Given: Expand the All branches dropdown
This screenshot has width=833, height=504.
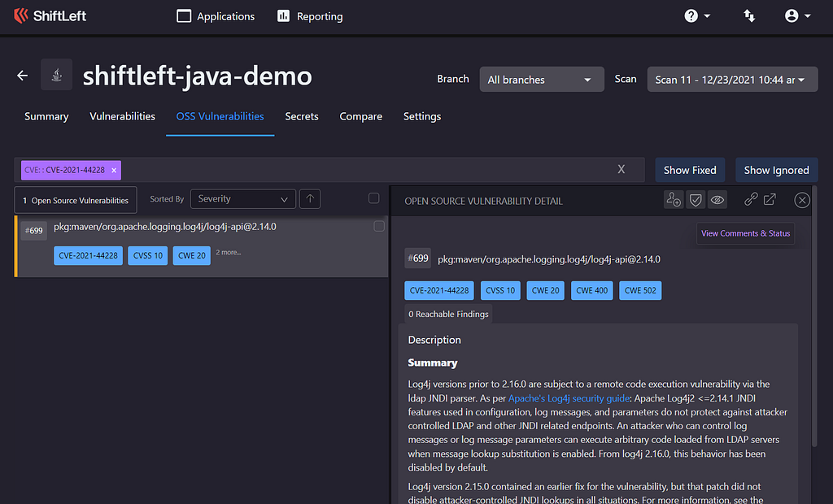Looking at the screenshot, I should point(541,80).
